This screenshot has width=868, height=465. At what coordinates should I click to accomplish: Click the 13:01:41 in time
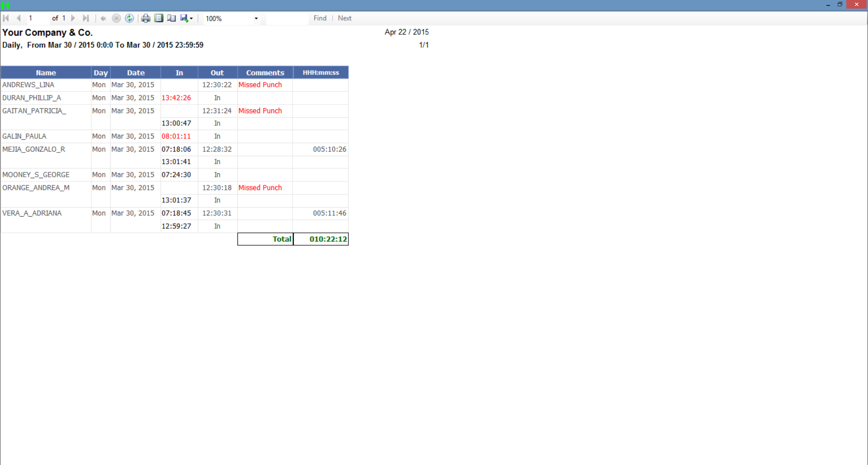pos(176,162)
